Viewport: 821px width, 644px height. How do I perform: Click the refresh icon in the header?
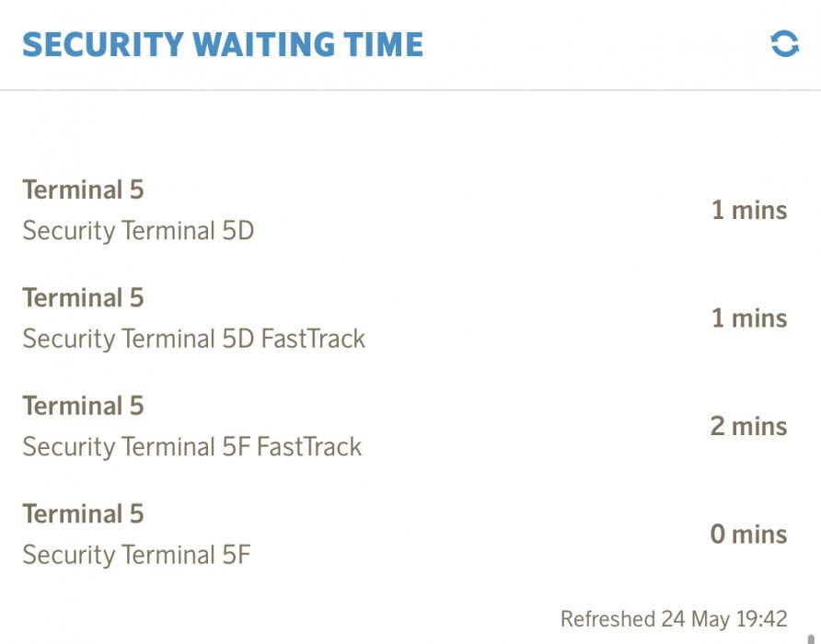[784, 43]
